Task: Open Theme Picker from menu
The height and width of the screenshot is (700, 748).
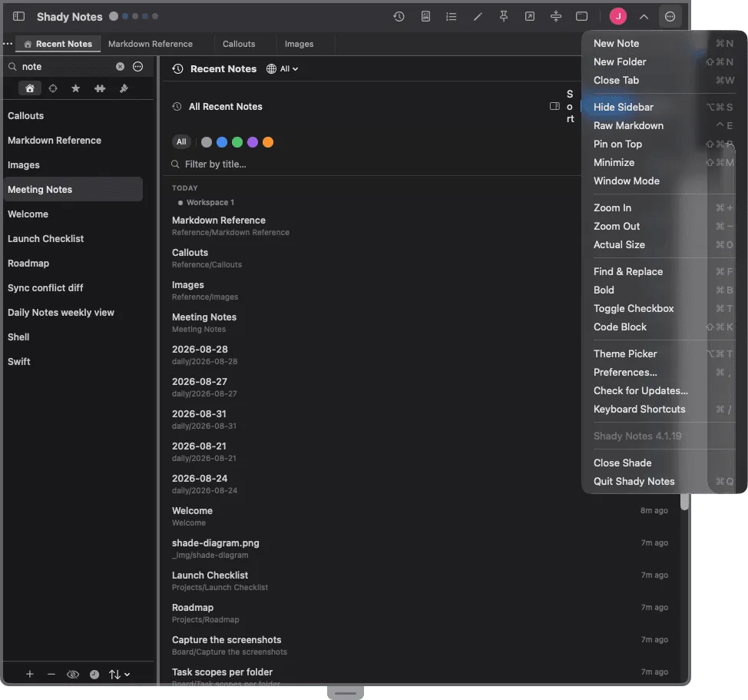Action: click(x=663, y=353)
